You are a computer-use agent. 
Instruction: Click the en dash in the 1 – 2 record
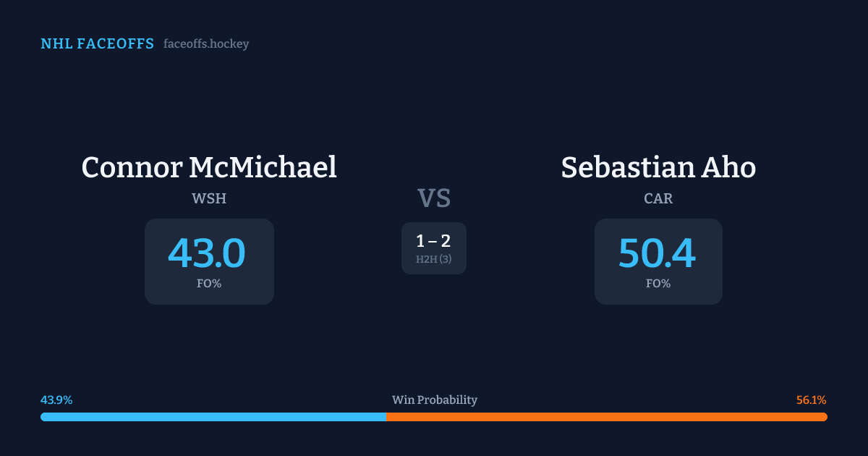434,242
